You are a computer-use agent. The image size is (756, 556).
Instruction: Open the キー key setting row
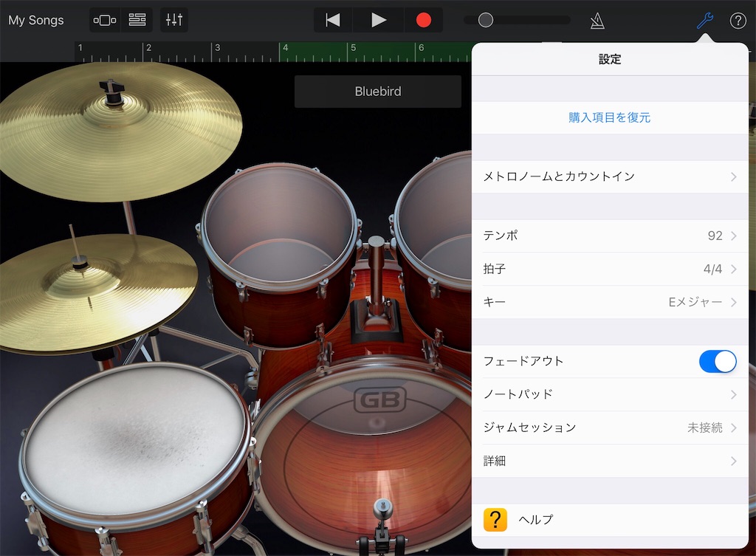(610, 302)
